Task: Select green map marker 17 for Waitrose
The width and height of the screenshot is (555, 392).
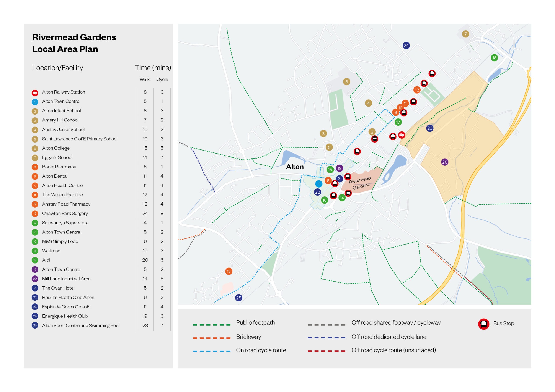Action: coord(398,122)
